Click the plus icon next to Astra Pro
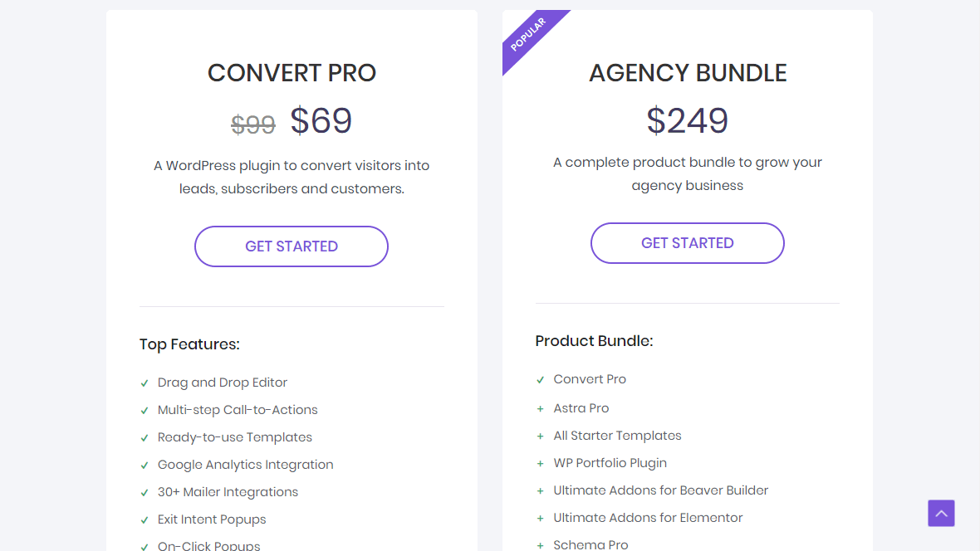Viewport: 980px width, 551px height. pos(541,407)
